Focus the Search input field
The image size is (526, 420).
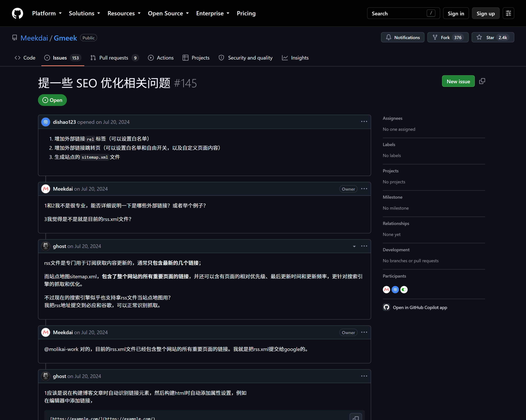pyautogui.click(x=403, y=13)
